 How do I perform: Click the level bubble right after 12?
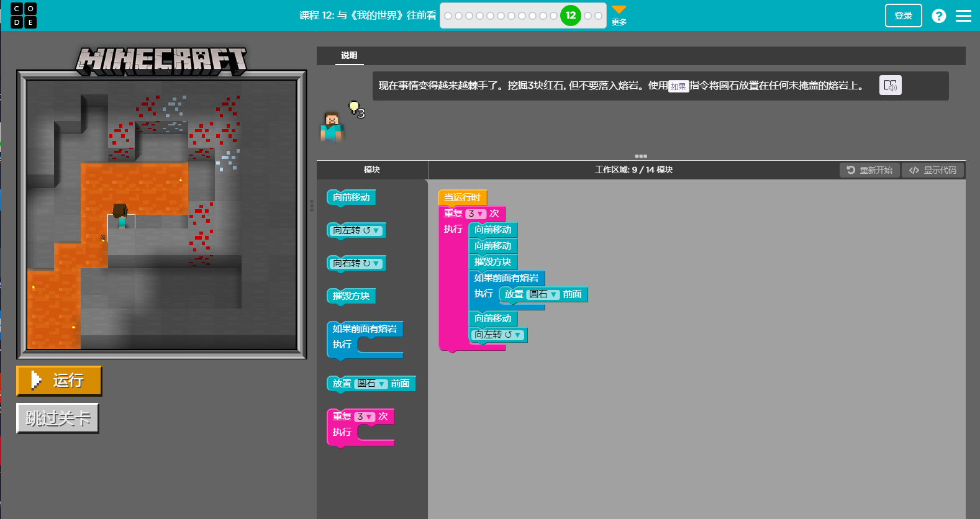588,16
